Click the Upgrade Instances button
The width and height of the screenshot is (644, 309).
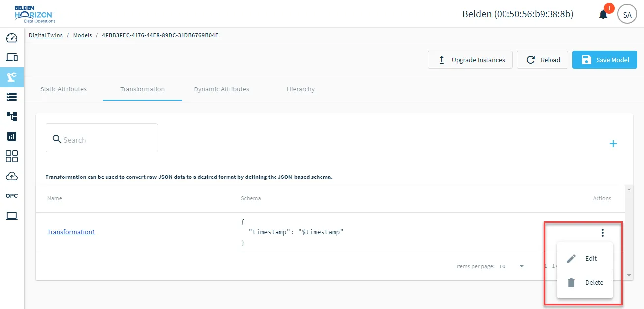point(470,60)
